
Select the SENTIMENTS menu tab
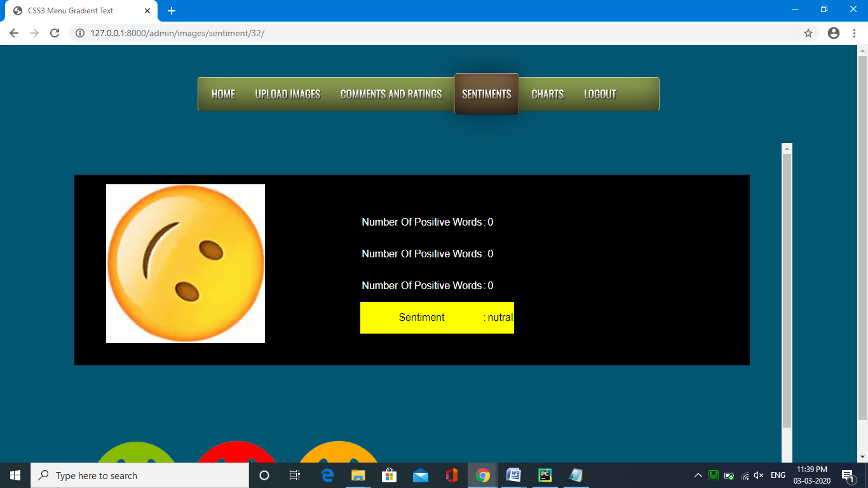coord(487,94)
